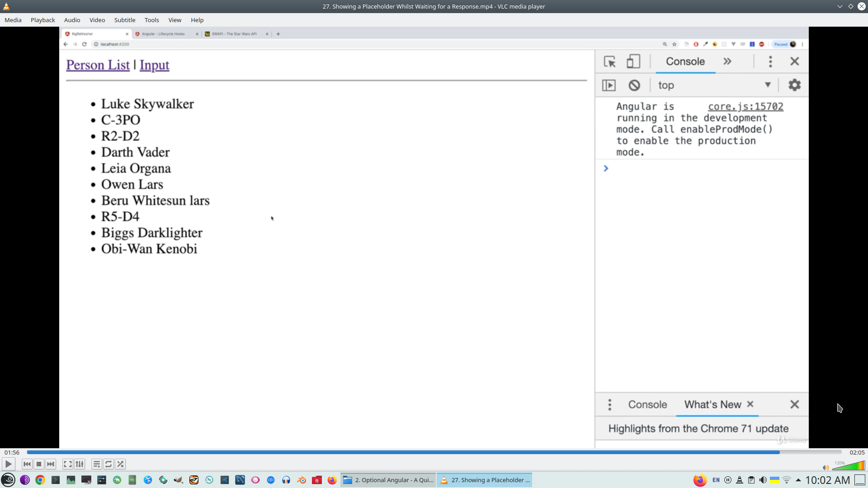Switch to Optional Angular taskbar window
The image size is (868, 488).
point(388,480)
